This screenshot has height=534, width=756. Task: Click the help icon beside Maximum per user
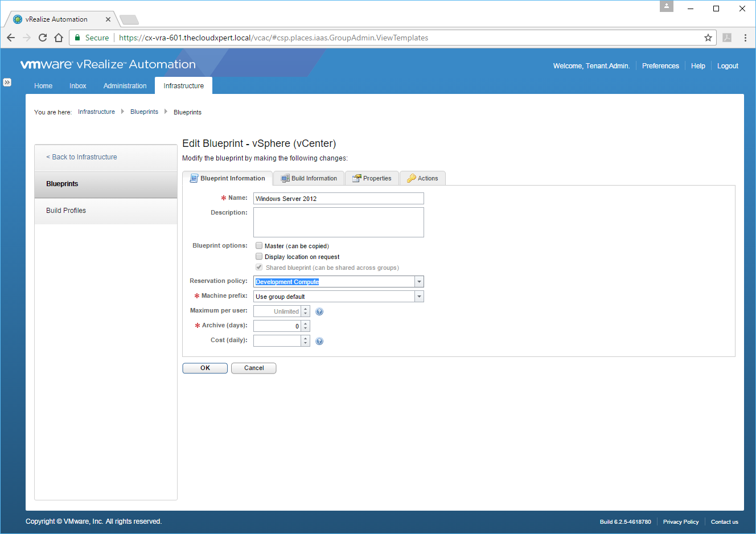(x=319, y=311)
